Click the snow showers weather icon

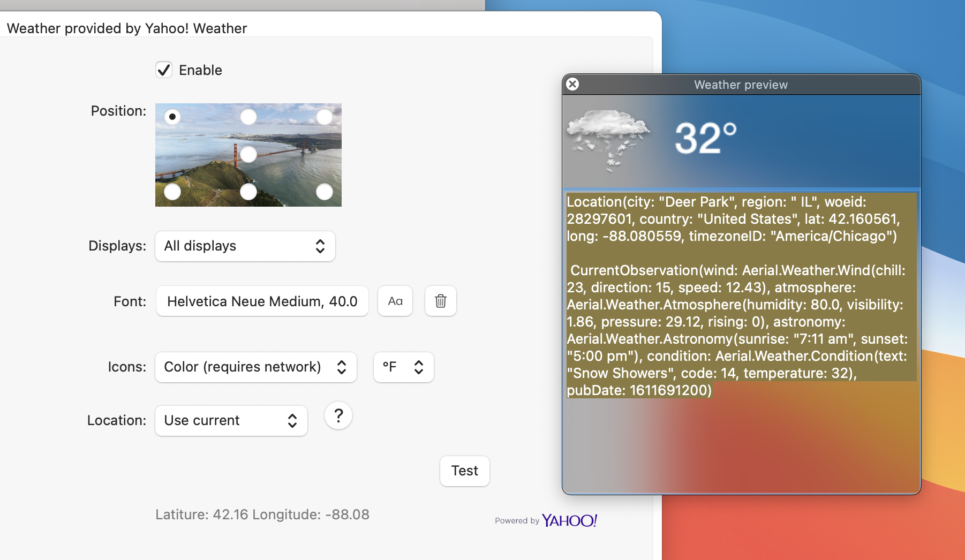coord(608,140)
